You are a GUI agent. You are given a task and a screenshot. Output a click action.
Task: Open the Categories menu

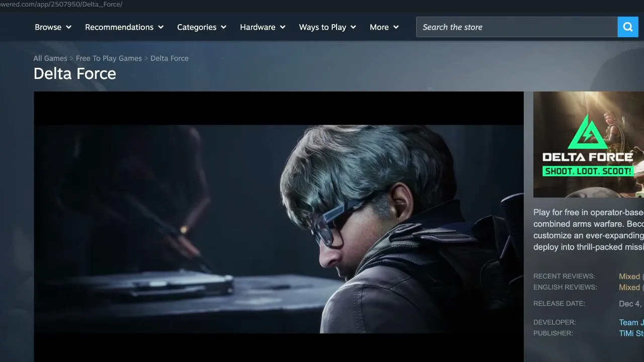202,27
